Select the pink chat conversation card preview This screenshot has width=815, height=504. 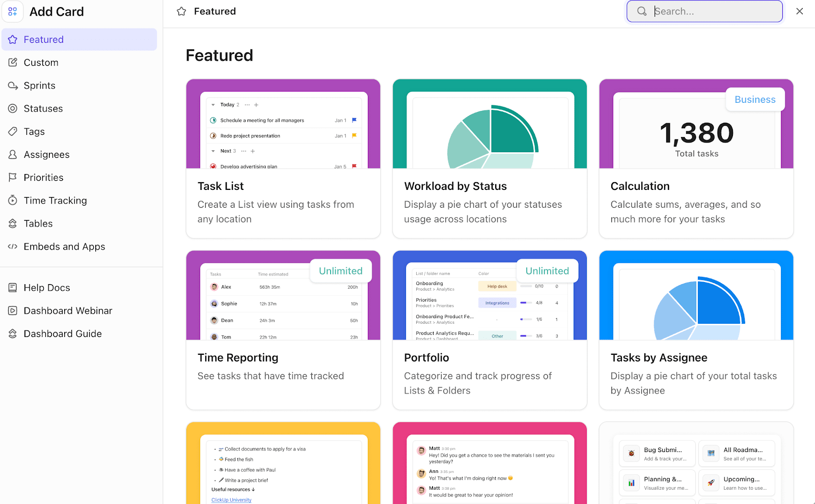pyautogui.click(x=490, y=463)
